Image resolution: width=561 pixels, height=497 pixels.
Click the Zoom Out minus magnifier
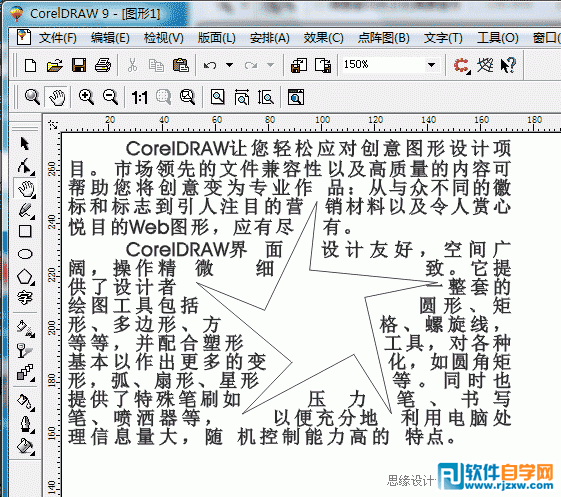pyautogui.click(x=110, y=97)
